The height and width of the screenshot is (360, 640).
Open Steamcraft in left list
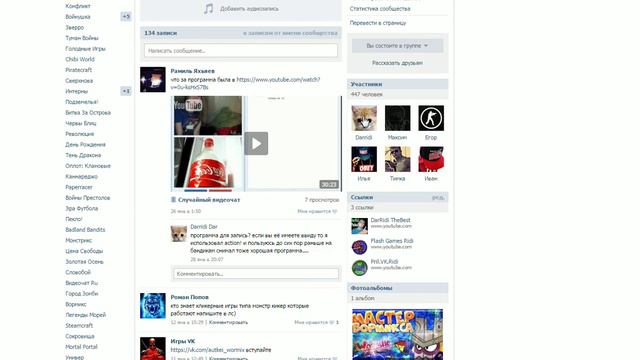tap(79, 325)
